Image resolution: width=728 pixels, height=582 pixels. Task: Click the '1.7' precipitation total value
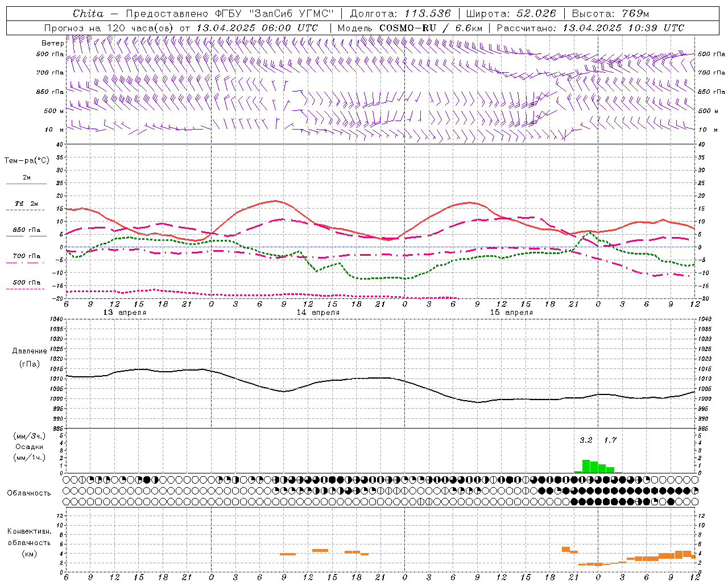tap(610, 440)
